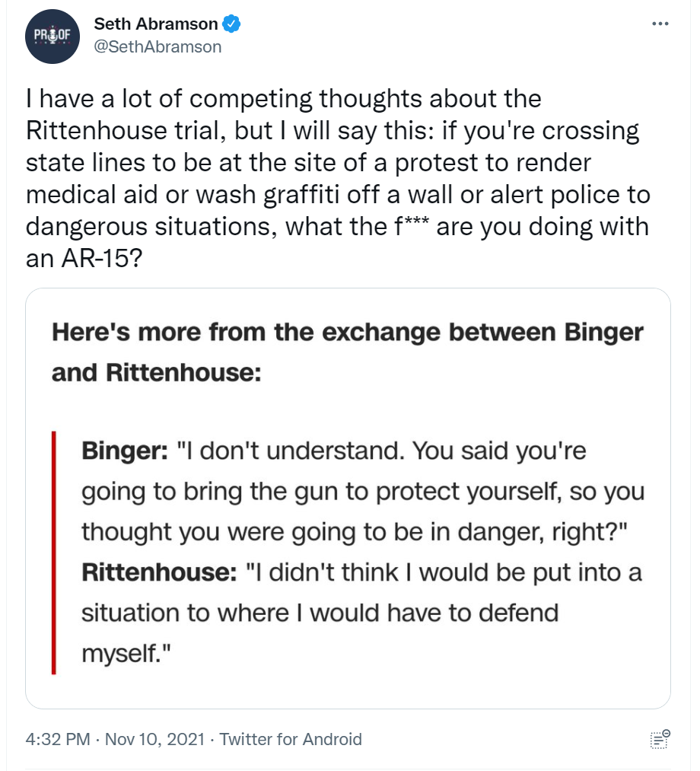Click the thread note icon beside timestamp
Viewport: 700px width, 771px height.
pyautogui.click(x=660, y=739)
